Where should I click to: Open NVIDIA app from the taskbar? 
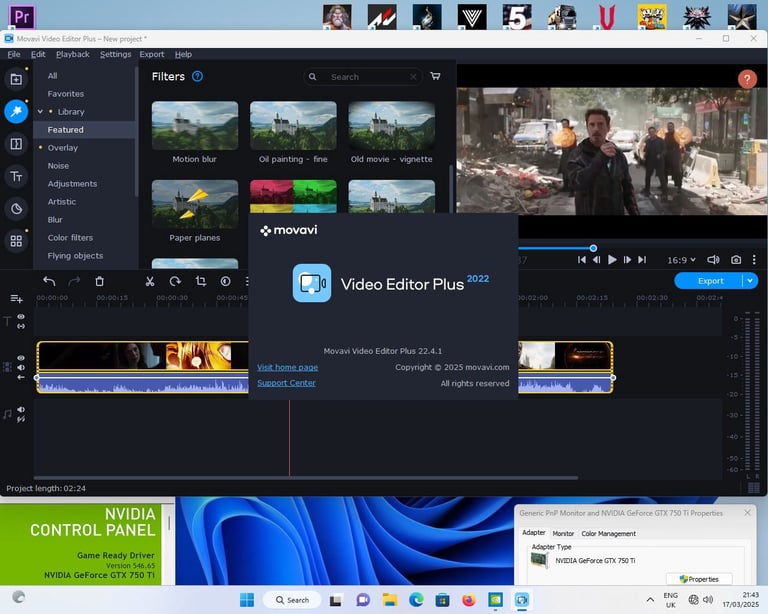coord(495,600)
